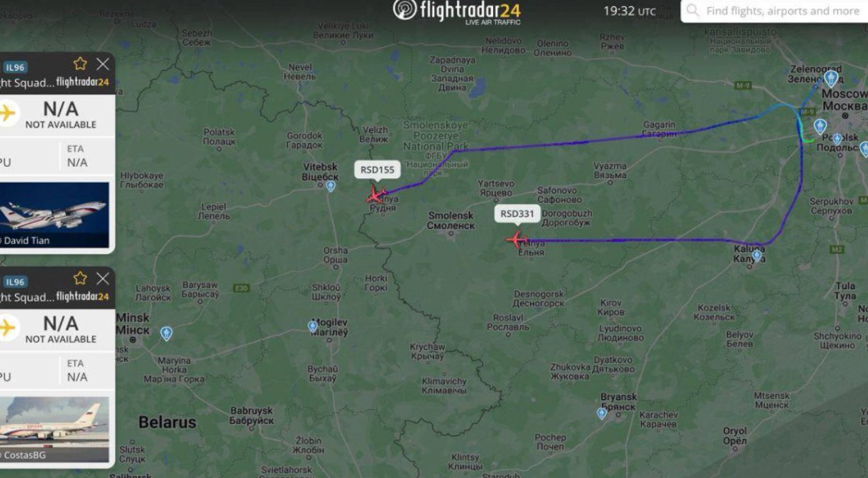Favorite the lower IL96 flight with star

point(80,278)
